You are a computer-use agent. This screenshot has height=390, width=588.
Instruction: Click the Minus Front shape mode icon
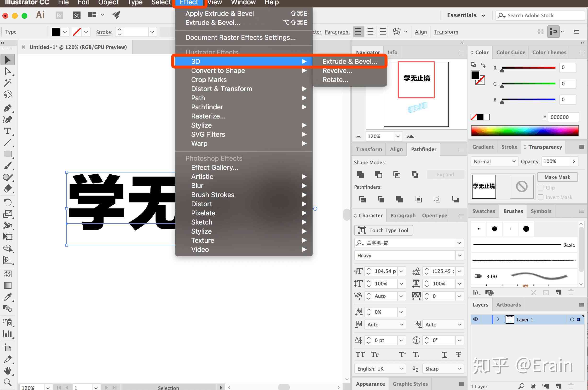pyautogui.click(x=378, y=175)
